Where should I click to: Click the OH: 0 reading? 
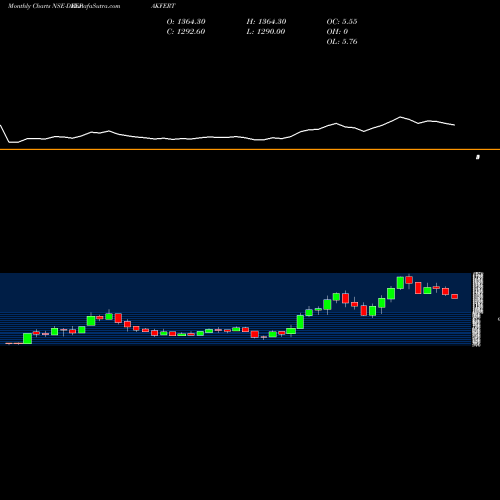[337, 32]
